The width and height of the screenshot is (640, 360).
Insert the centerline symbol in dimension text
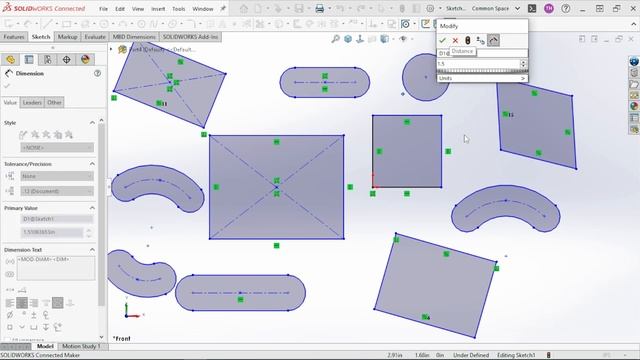click(x=46, y=315)
